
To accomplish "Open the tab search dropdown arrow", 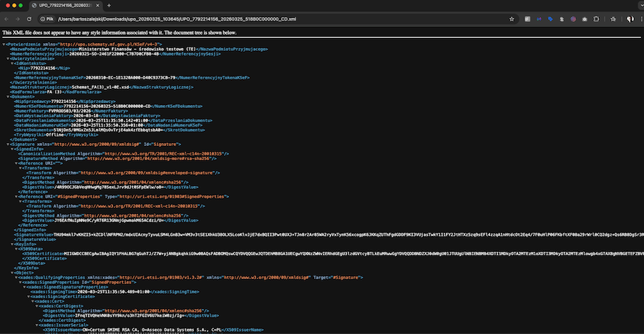I will pyautogui.click(x=635, y=5).
